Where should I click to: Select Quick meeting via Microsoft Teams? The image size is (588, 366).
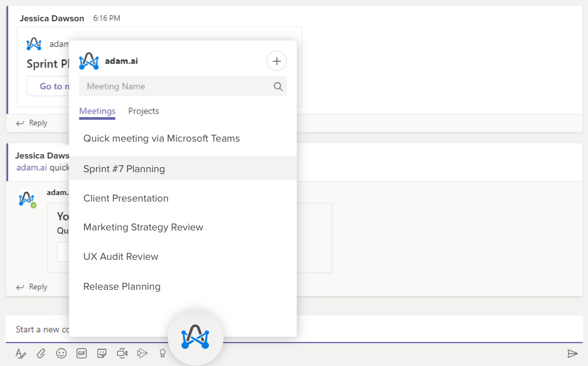coord(183,138)
